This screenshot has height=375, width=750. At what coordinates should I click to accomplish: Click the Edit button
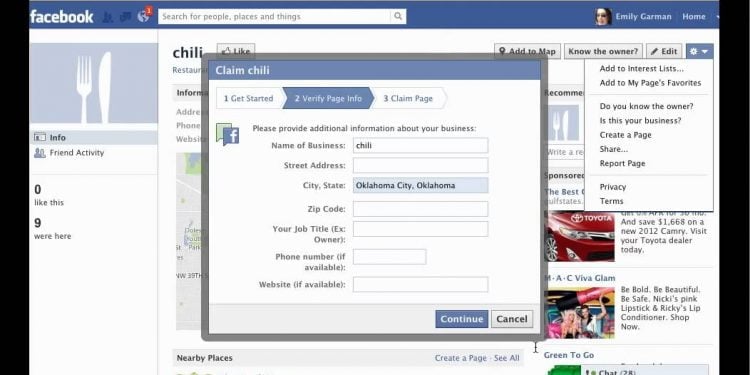click(664, 51)
